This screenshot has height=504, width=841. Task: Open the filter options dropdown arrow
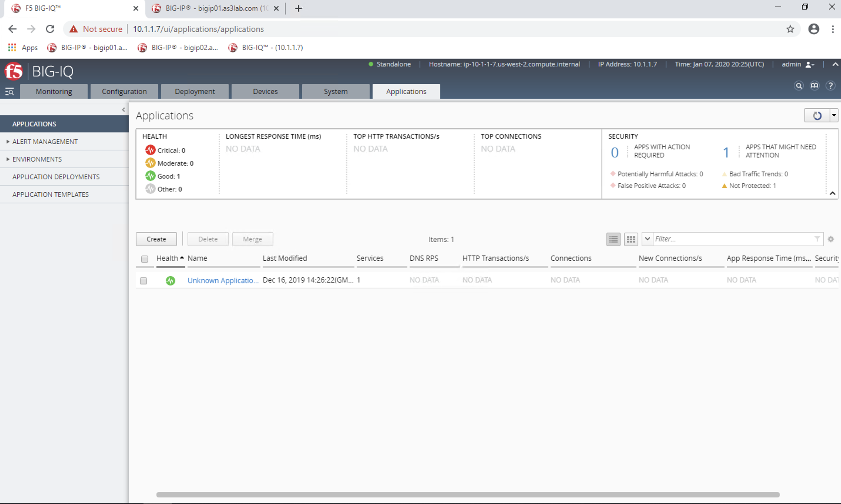click(647, 239)
